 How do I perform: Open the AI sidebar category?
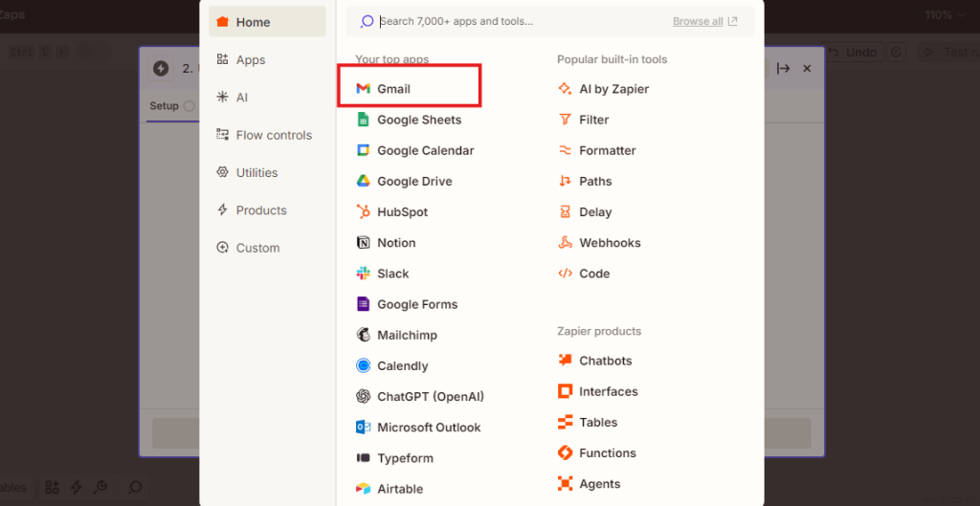[x=268, y=98]
